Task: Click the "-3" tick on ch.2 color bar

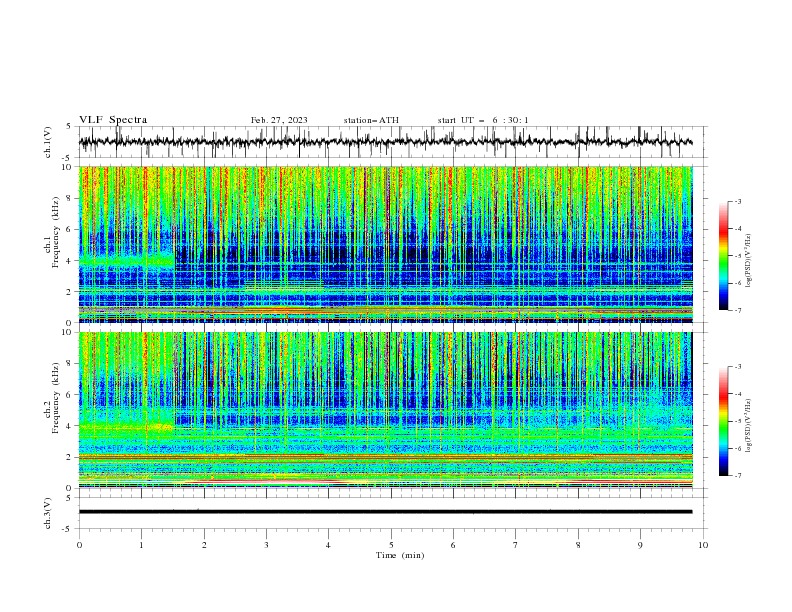Action: coord(737,367)
